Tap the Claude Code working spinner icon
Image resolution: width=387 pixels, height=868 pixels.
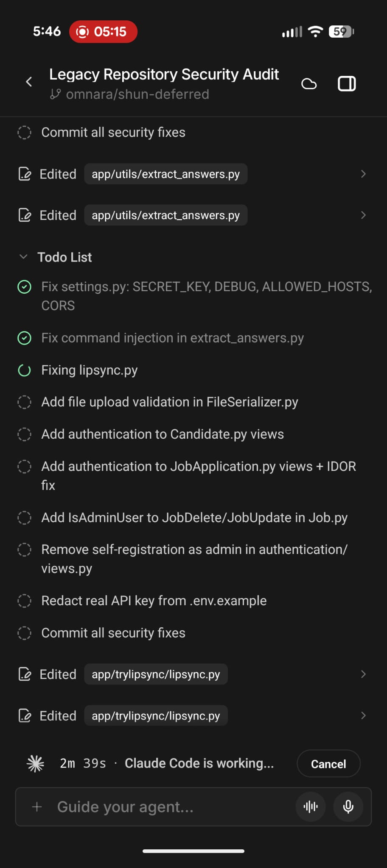pyautogui.click(x=36, y=764)
